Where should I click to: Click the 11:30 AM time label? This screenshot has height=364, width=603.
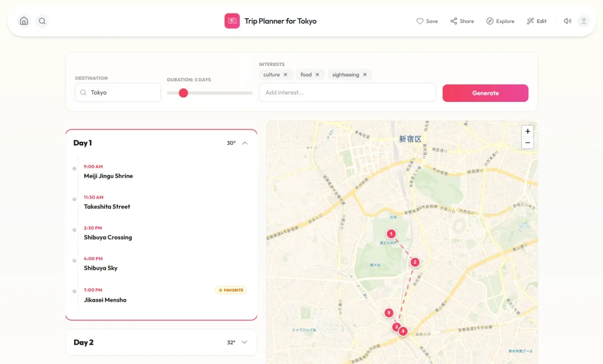(x=94, y=197)
